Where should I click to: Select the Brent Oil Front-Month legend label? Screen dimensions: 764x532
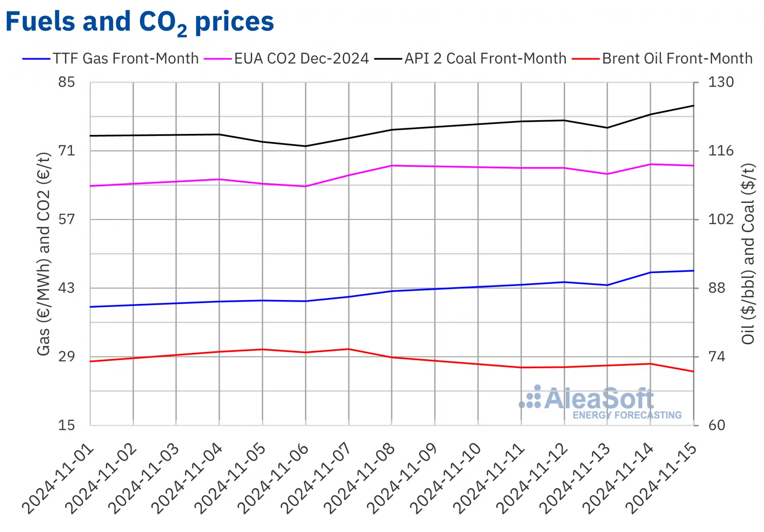677,59
